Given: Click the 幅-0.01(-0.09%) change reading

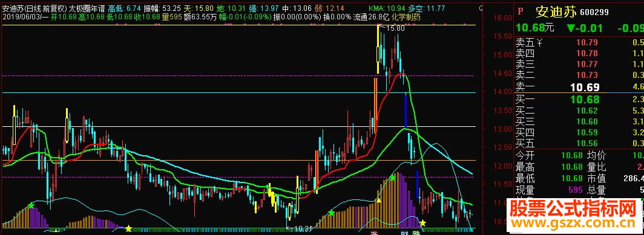Looking at the screenshot, I should (x=245, y=17).
